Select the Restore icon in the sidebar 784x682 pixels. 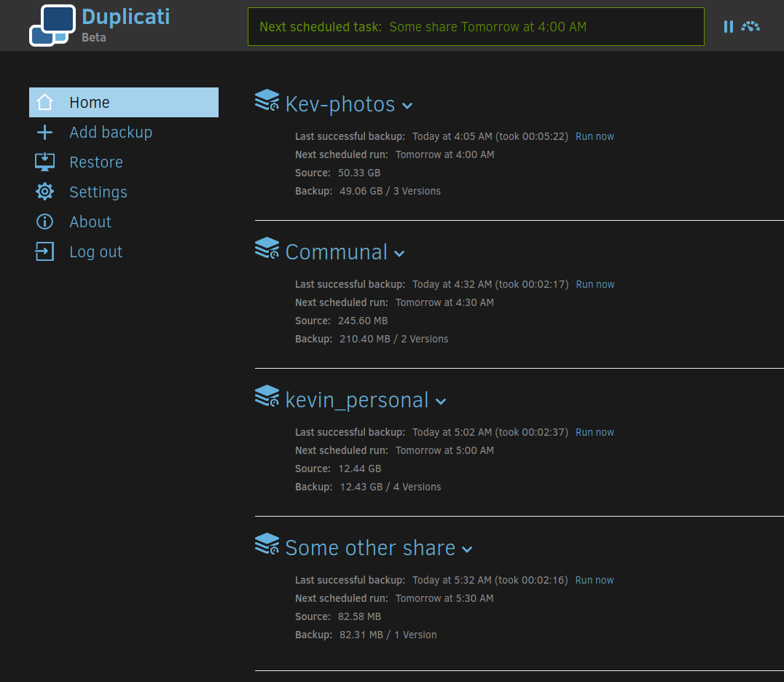point(44,162)
